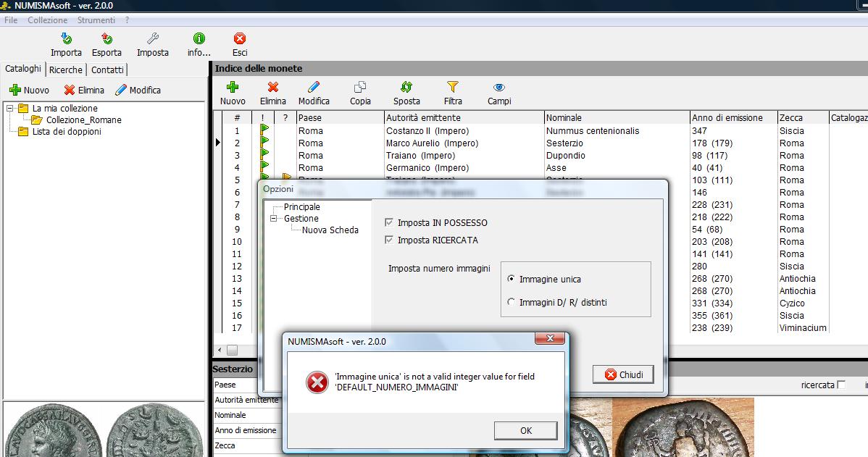Image resolution: width=868 pixels, height=457 pixels.
Task: Sort by Nominale column header
Action: (617, 118)
